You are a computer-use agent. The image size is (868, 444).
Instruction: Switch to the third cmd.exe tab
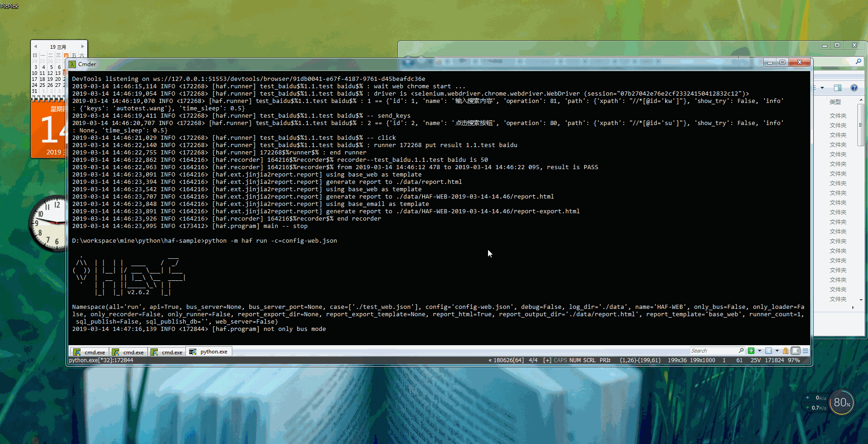(167, 352)
